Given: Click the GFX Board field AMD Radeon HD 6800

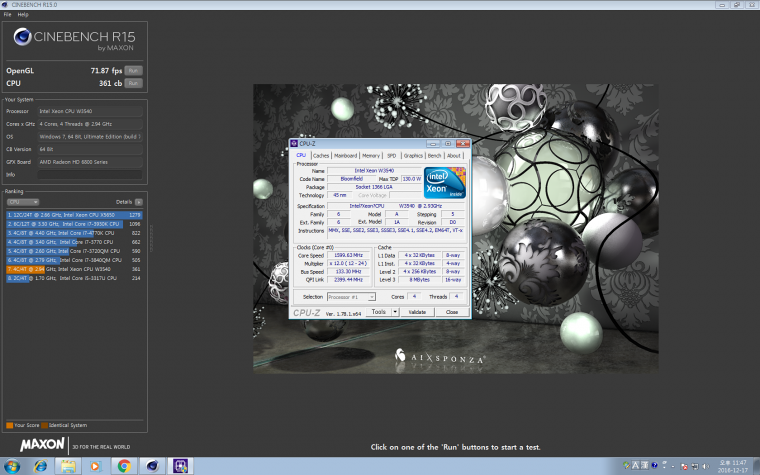Looking at the screenshot, I should tap(90, 162).
